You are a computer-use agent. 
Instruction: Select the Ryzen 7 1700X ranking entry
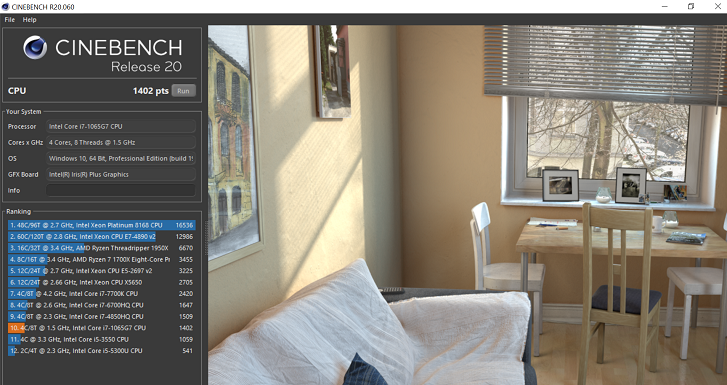click(102, 259)
